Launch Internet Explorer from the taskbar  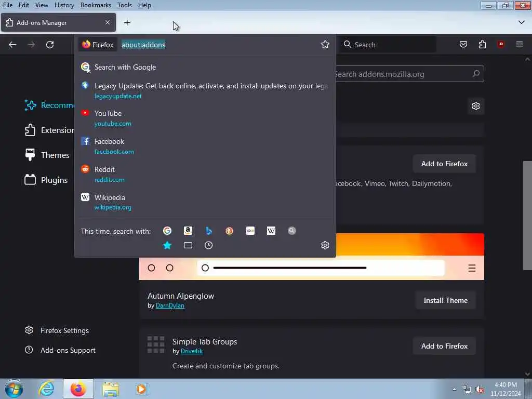(x=46, y=389)
